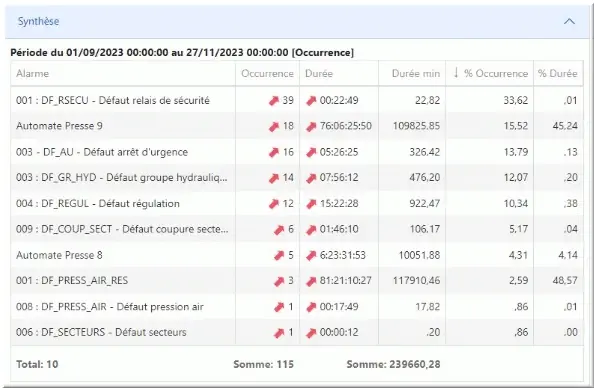
Task: Click the % Occurrence sort arrow
Action: click(456, 73)
